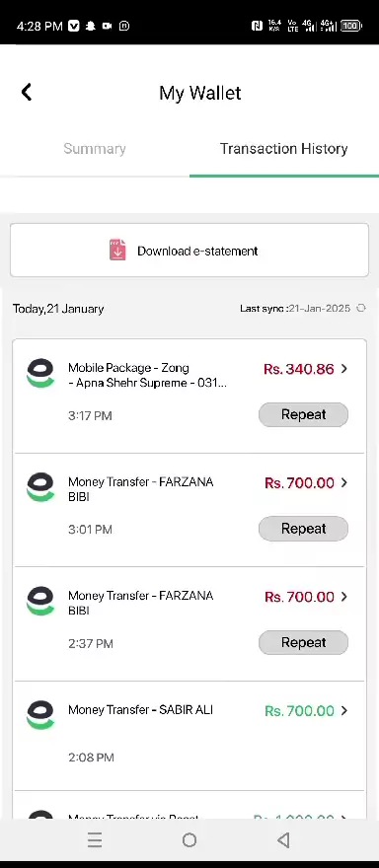The height and width of the screenshot is (868, 379).
Task: Open Money Transfer - SABIR ALI entry
Action: [189, 735]
